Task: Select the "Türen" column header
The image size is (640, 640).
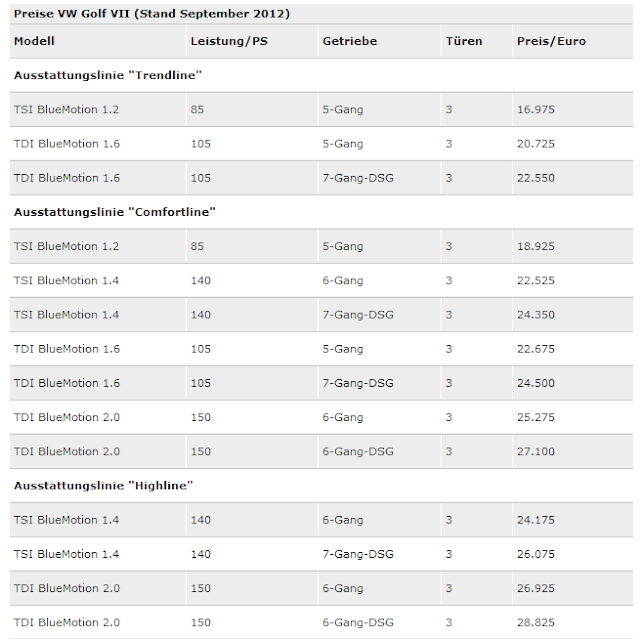Action: point(463,41)
